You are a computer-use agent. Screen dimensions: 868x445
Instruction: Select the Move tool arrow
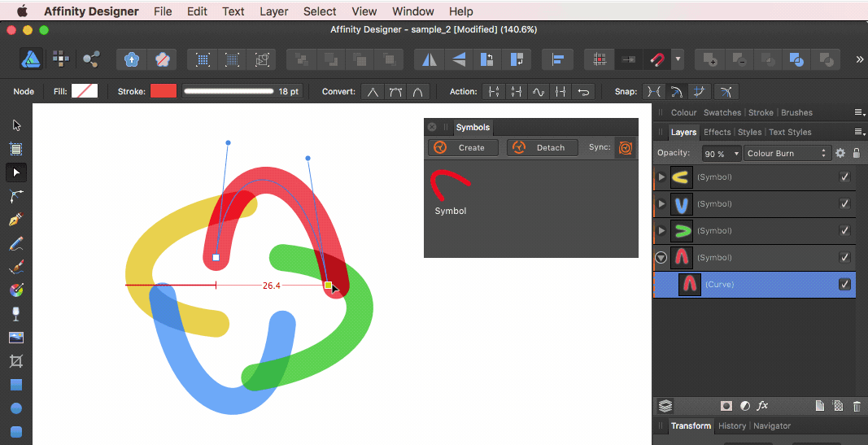pyautogui.click(x=16, y=125)
